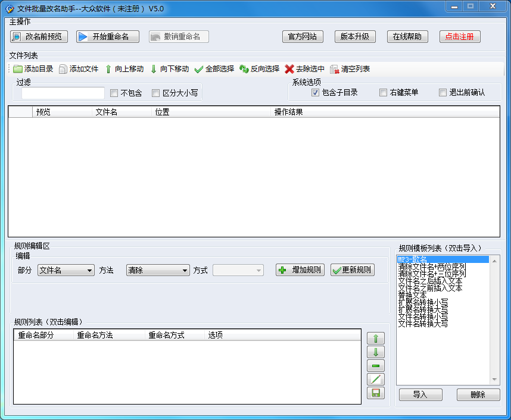Click the 文件名 column header
Image resolution: width=511 pixels, height=420 pixels.
(x=121, y=112)
